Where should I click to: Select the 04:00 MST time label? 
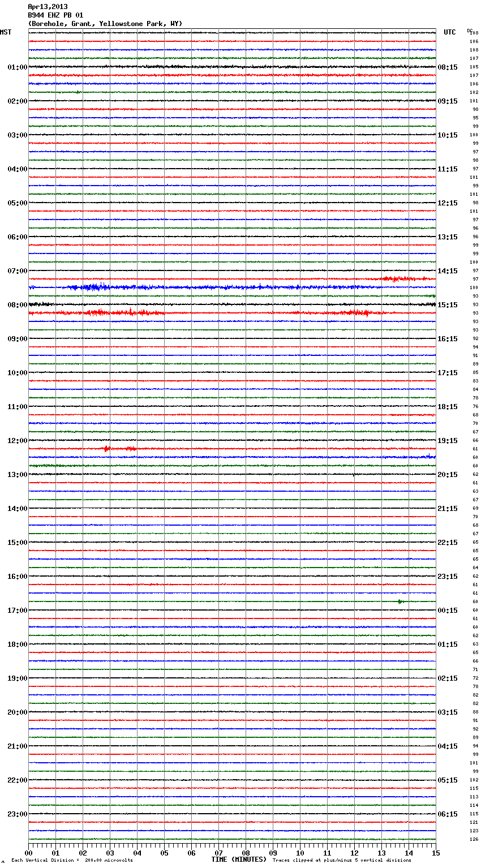point(18,169)
